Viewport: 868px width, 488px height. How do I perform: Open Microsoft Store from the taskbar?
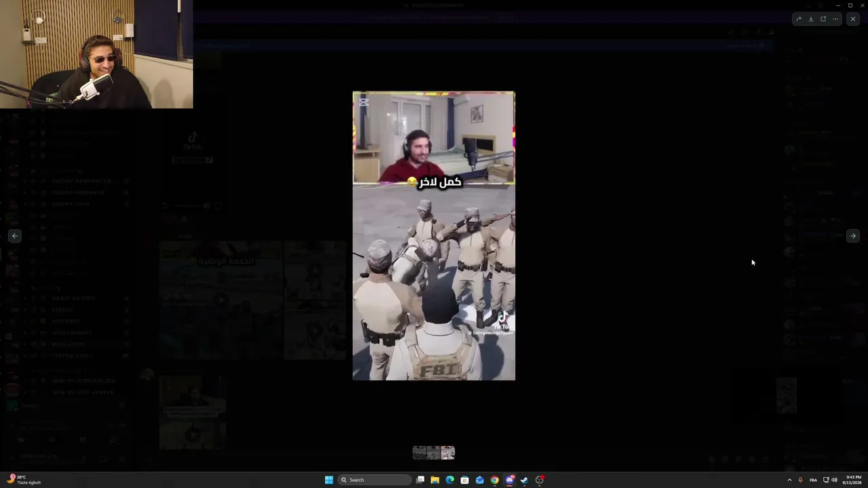pyautogui.click(x=465, y=480)
